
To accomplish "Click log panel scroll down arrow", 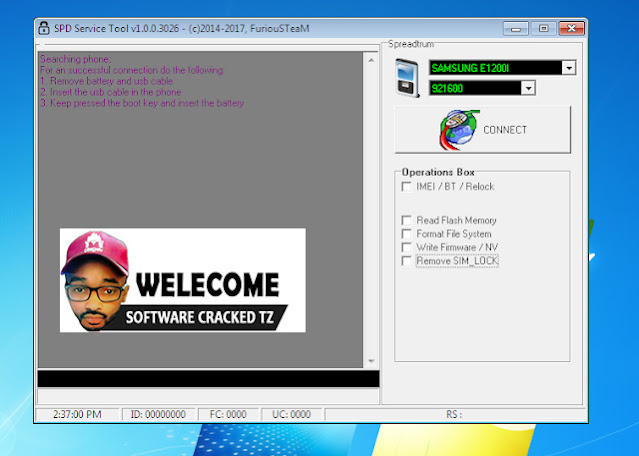I will pyautogui.click(x=371, y=361).
